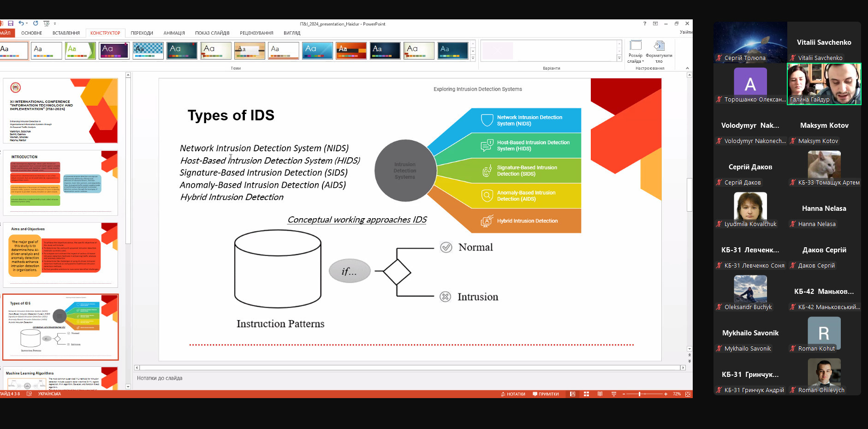Open Форматувати тло background formatting

pyautogui.click(x=659, y=52)
